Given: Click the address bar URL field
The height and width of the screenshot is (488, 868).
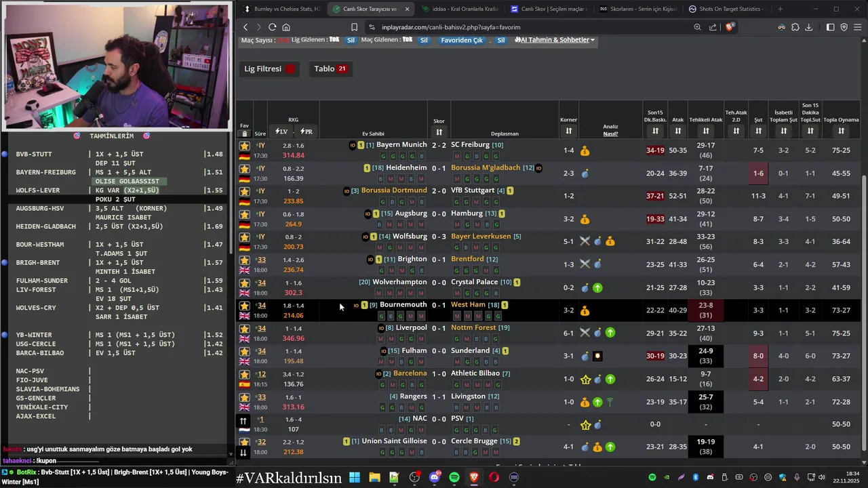Looking at the screenshot, I should coord(529,27).
